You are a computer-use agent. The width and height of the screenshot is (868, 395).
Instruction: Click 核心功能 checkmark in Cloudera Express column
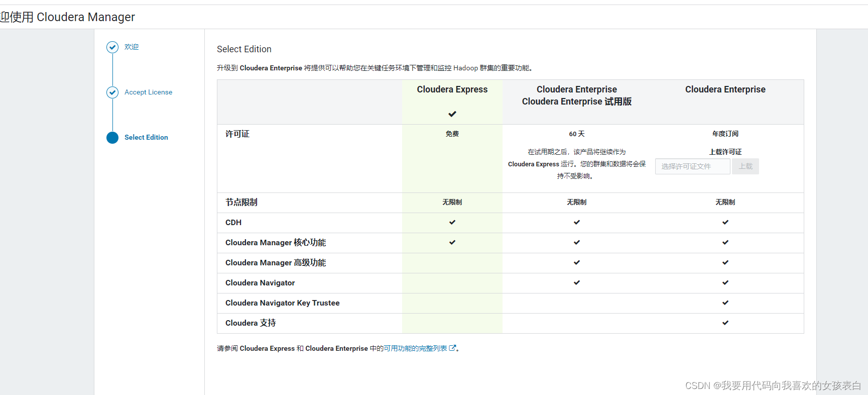coord(452,242)
